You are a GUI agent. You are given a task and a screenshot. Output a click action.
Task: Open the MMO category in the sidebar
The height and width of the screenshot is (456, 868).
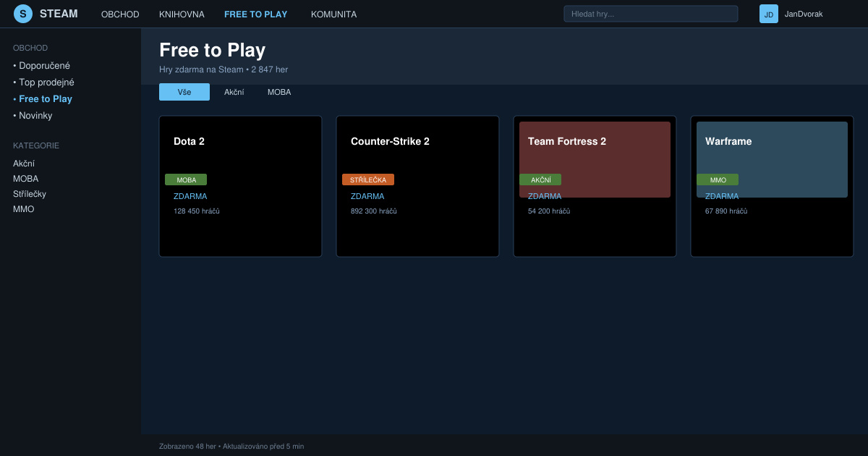pyautogui.click(x=23, y=209)
